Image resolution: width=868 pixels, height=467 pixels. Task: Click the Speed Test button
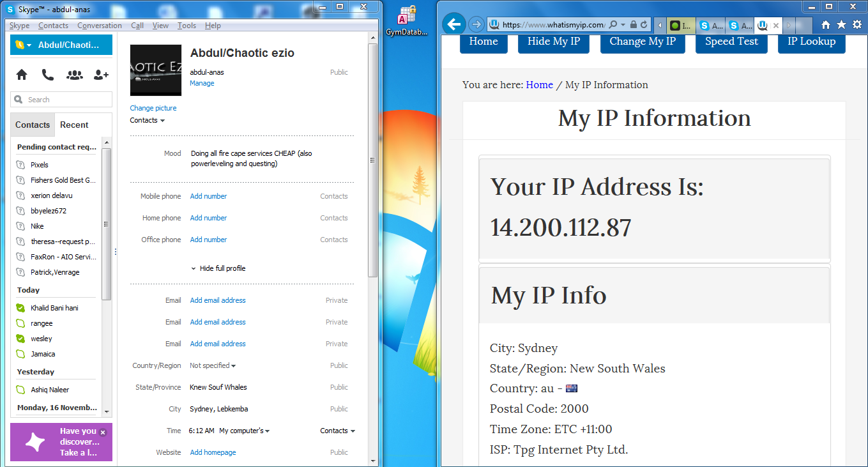pyautogui.click(x=731, y=42)
